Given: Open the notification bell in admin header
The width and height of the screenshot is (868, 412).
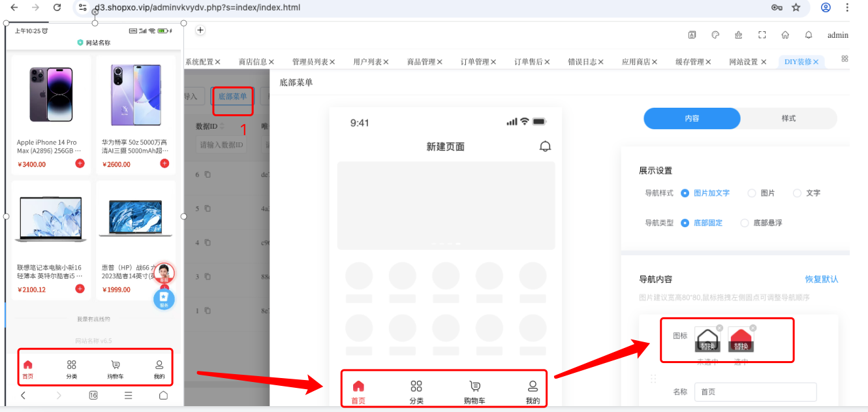Looking at the screenshot, I should coord(809,35).
